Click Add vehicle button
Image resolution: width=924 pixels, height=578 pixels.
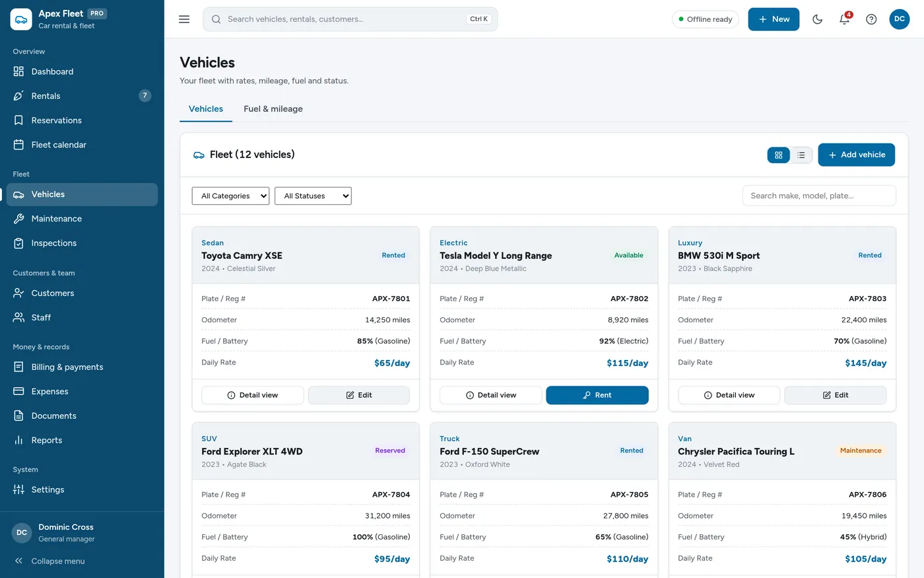coord(856,155)
